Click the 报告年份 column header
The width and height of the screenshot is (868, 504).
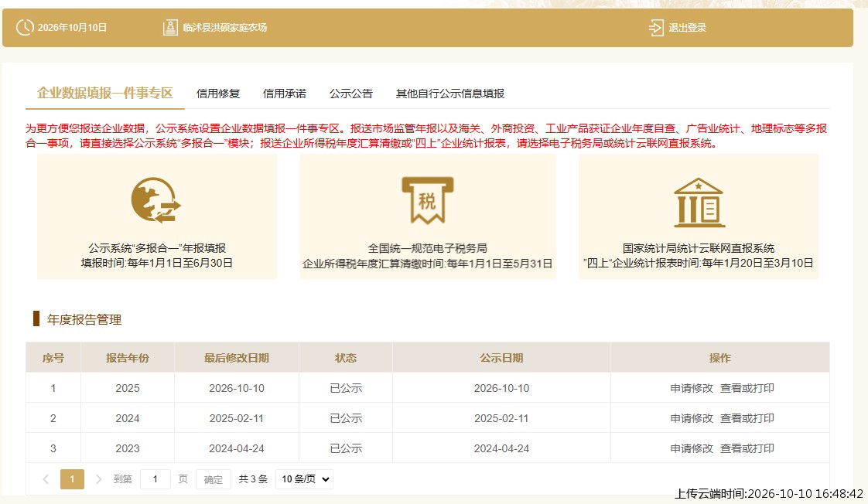tap(128, 358)
